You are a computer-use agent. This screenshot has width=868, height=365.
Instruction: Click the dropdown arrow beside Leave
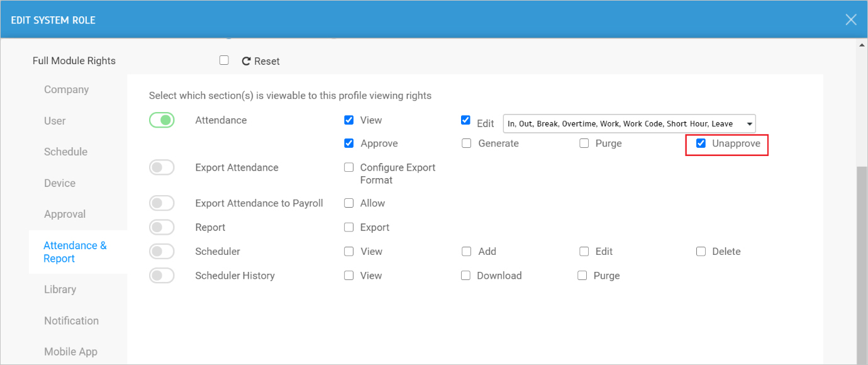(748, 124)
